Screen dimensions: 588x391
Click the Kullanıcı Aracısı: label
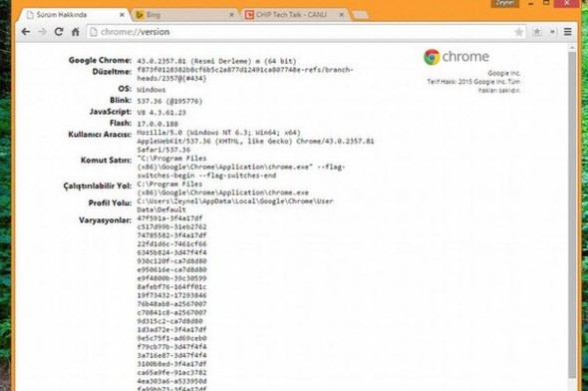click(x=100, y=135)
